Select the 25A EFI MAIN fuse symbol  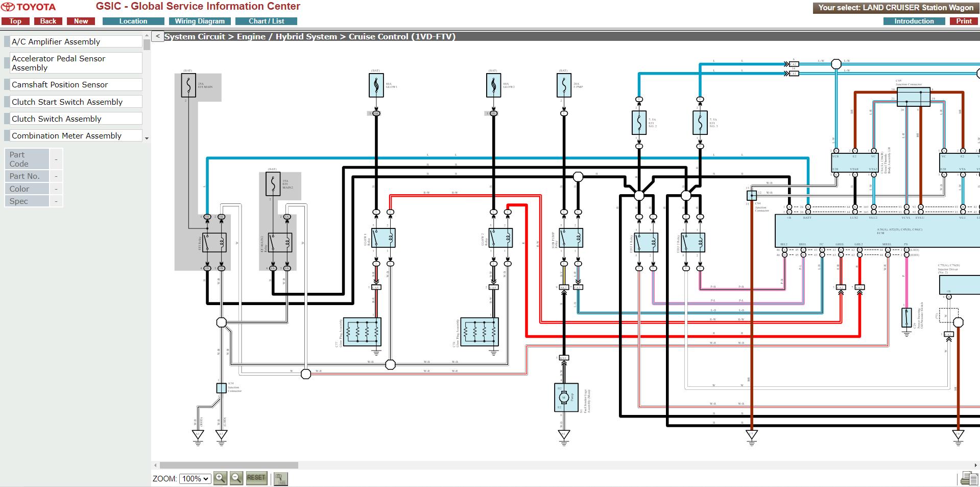pos(188,85)
